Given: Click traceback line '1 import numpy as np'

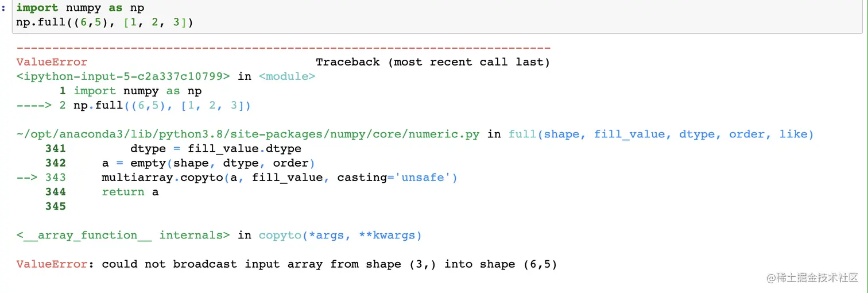Looking at the screenshot, I should tap(130, 91).
